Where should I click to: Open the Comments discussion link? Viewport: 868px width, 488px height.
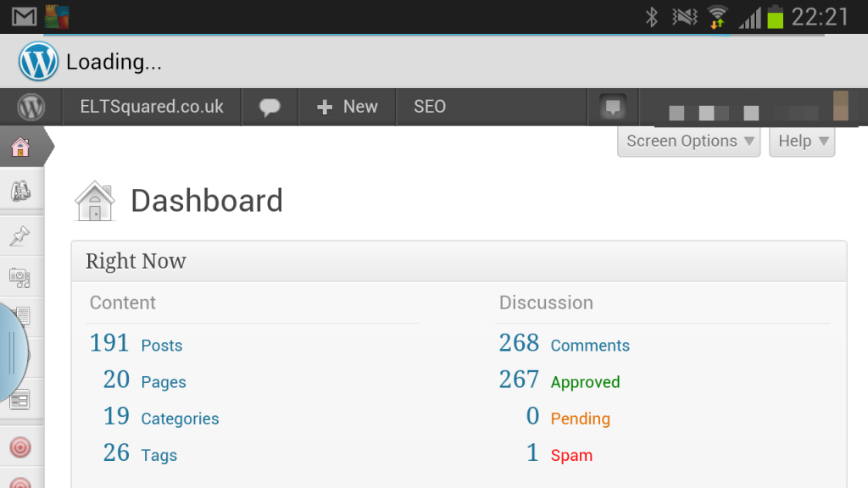coord(590,346)
